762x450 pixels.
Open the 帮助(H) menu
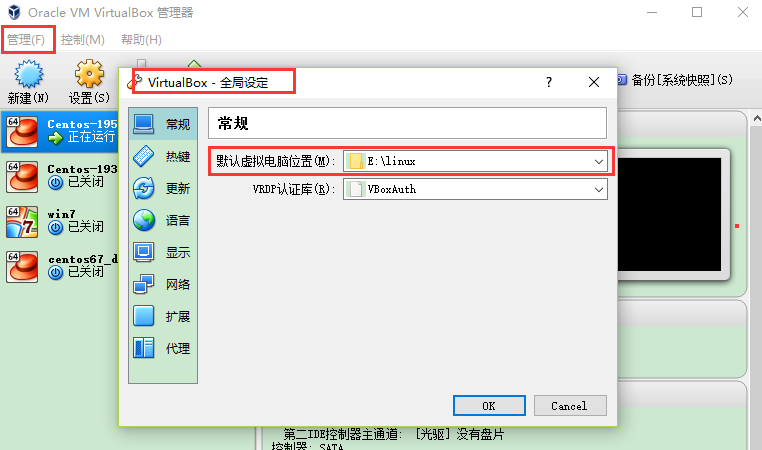141,39
